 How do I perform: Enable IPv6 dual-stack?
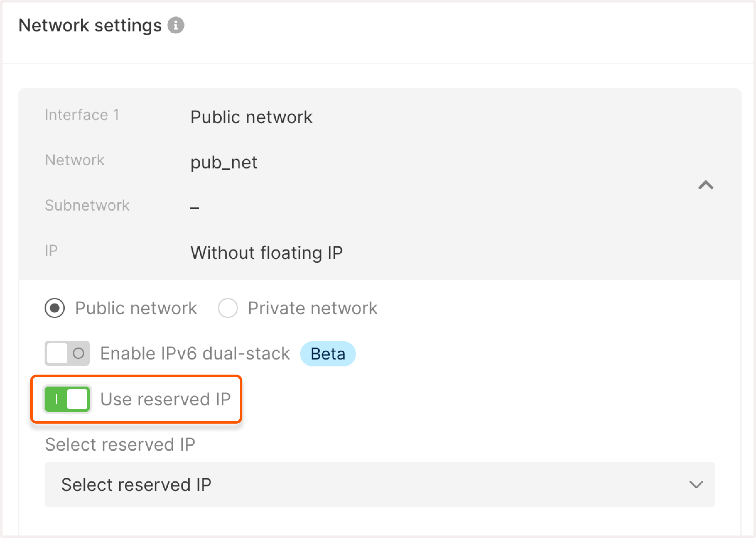67,353
